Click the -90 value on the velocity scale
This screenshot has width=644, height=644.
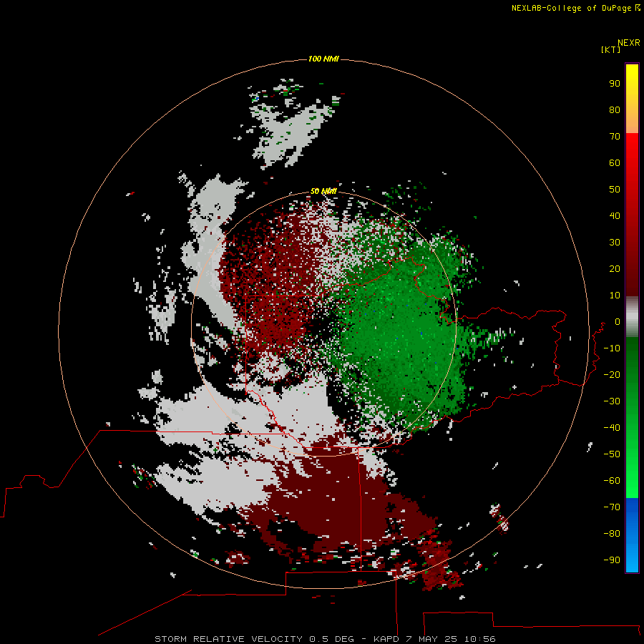coord(612,560)
